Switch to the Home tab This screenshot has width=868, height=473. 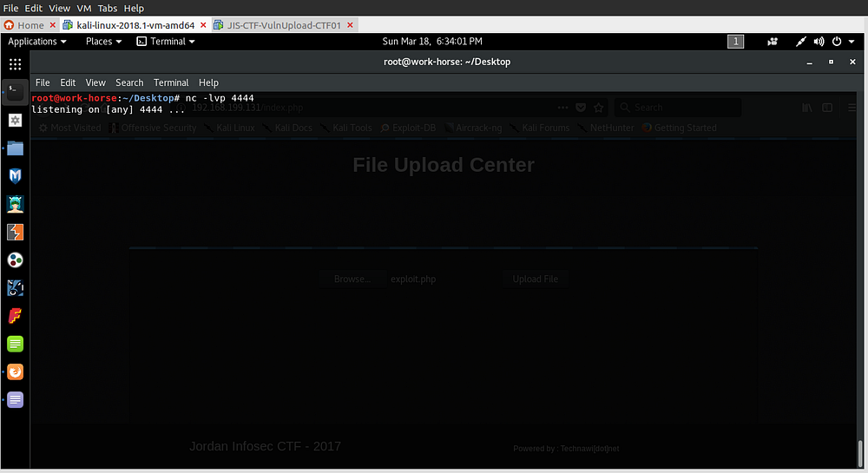30,25
